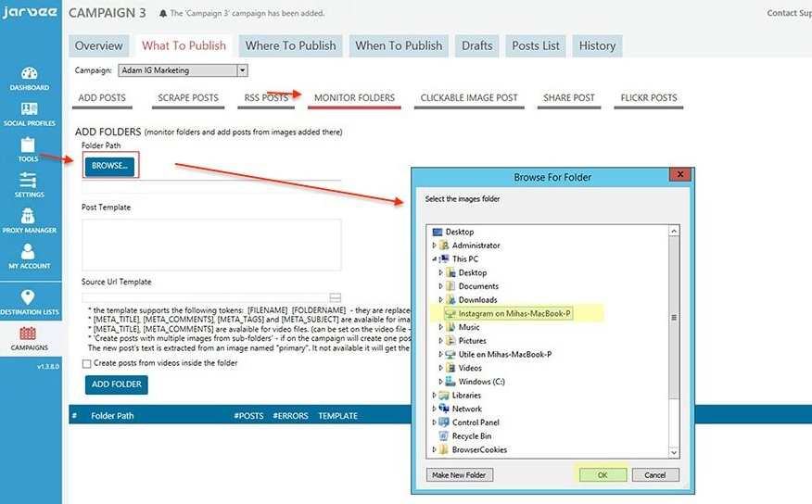Enable Create posts from videos checkbox

click(x=86, y=364)
